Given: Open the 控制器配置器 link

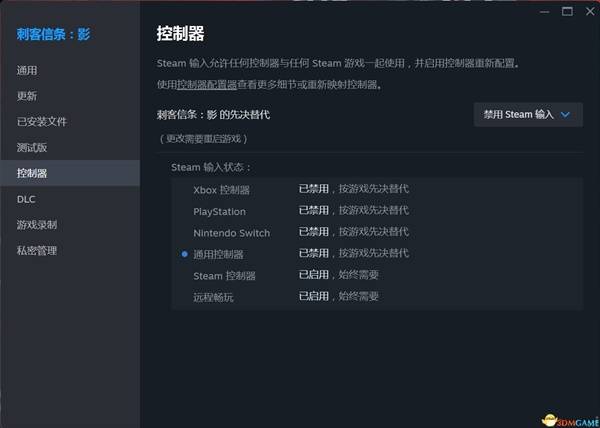Looking at the screenshot, I should (x=207, y=84).
